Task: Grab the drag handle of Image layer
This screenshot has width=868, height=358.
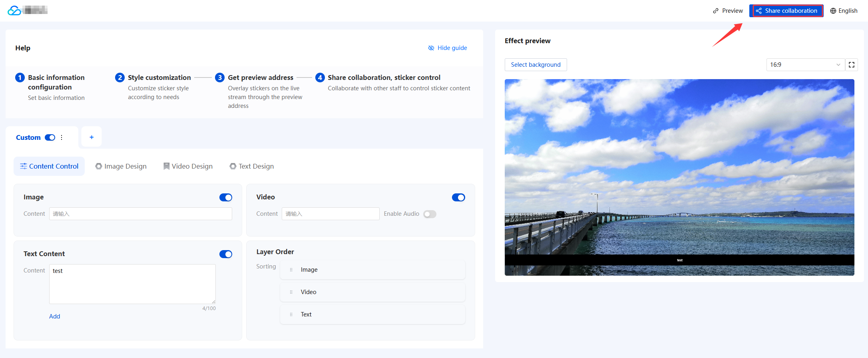Action: coord(291,270)
